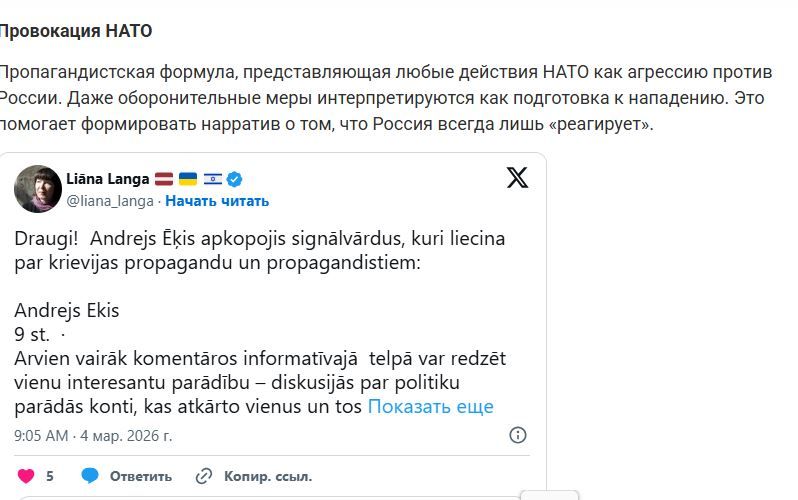Click the X logo in the embedded tweet
The height and width of the screenshot is (500, 798).
point(517,178)
